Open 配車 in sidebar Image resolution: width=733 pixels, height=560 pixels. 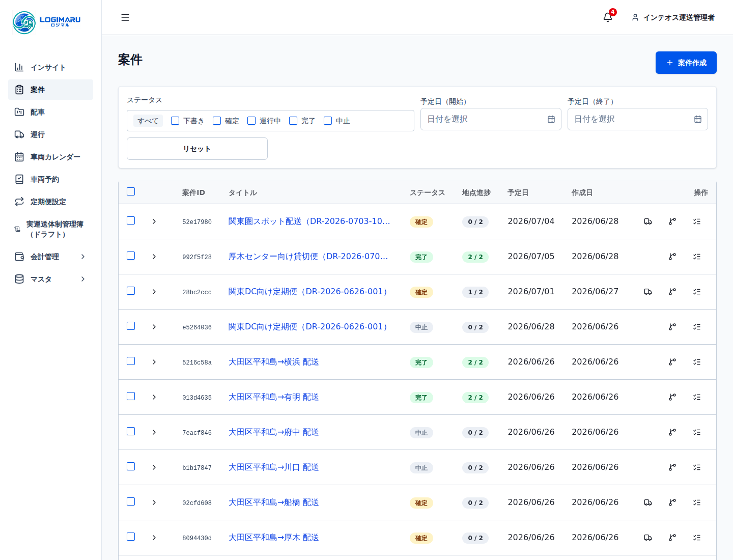click(x=50, y=112)
